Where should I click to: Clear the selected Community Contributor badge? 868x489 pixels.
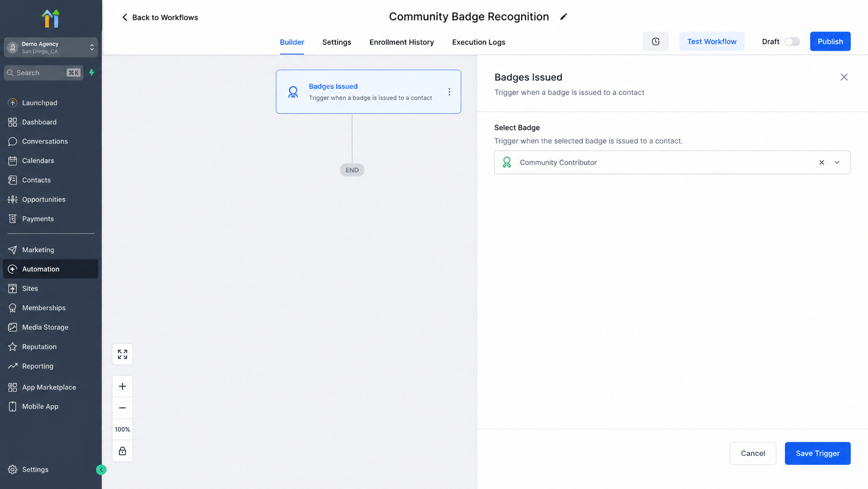pos(821,162)
